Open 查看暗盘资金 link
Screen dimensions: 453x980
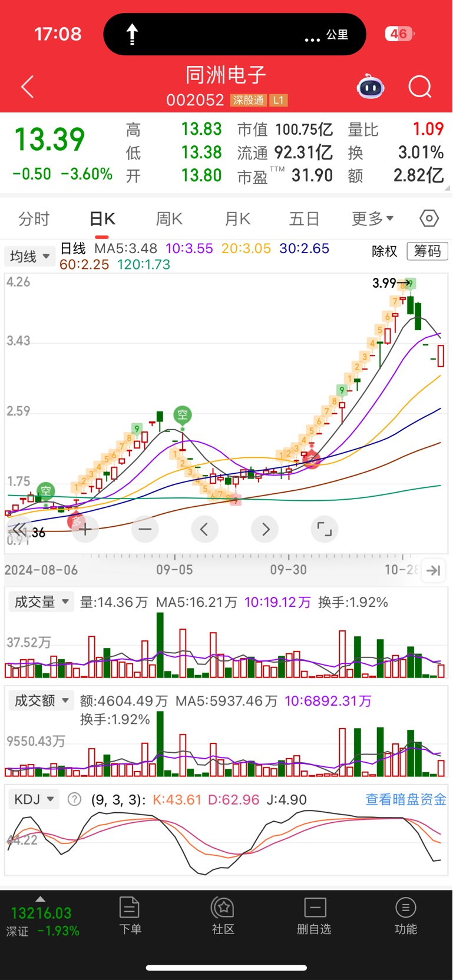[x=406, y=799]
